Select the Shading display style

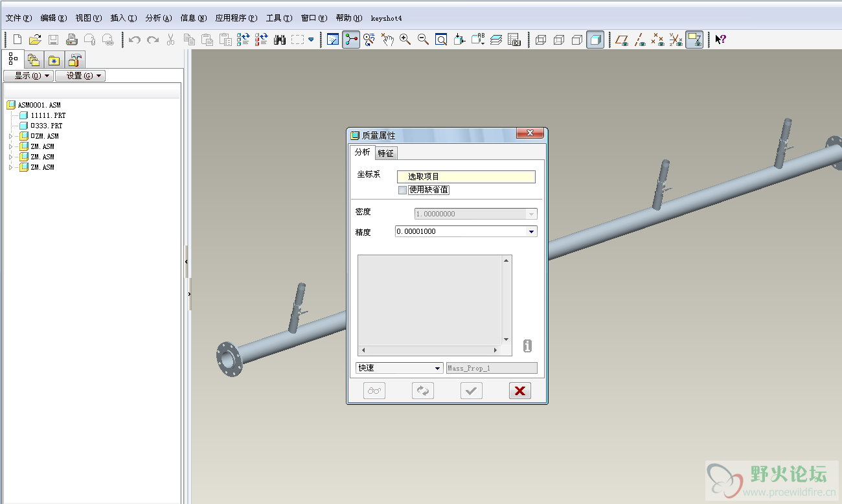coord(595,40)
